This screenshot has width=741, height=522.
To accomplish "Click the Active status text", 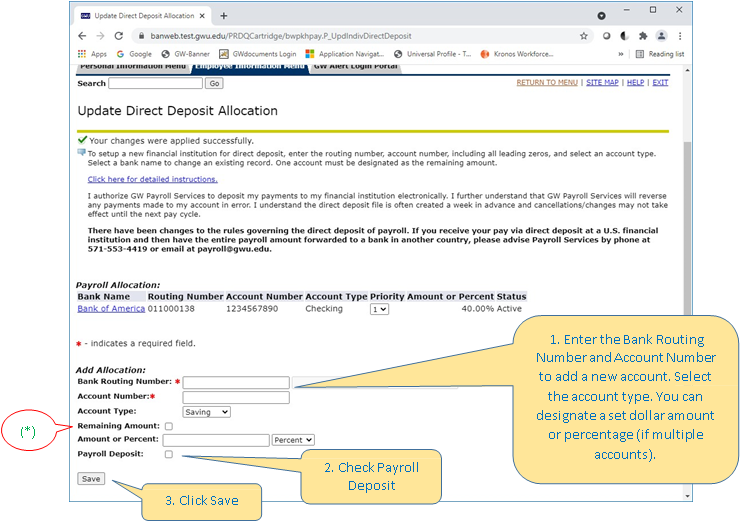I will (509, 308).
